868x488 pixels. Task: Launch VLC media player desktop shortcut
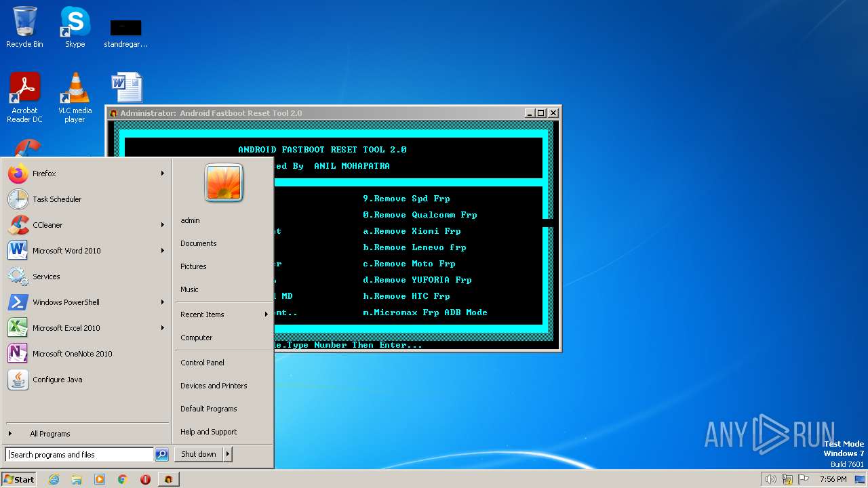point(75,97)
